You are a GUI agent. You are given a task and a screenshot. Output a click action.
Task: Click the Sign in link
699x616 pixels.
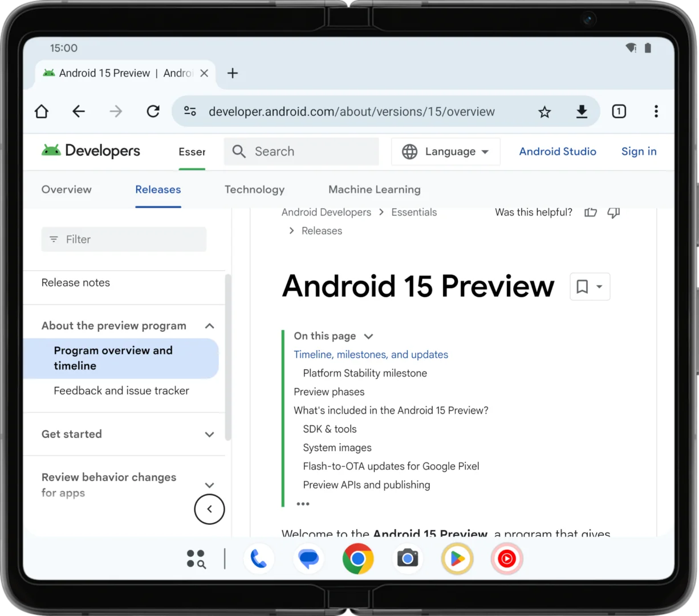pyautogui.click(x=639, y=151)
